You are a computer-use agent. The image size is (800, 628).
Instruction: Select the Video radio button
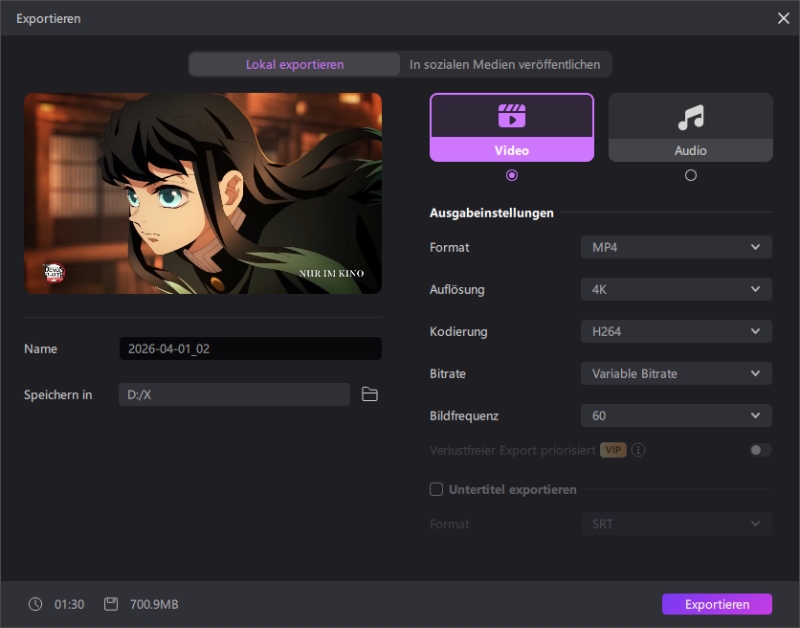click(512, 175)
